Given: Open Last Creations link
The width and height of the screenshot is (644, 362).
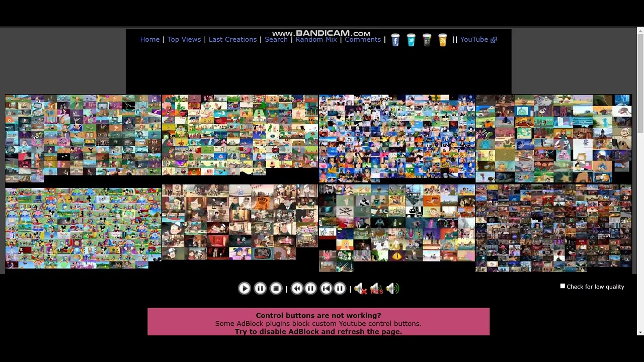Looking at the screenshot, I should [x=232, y=39].
